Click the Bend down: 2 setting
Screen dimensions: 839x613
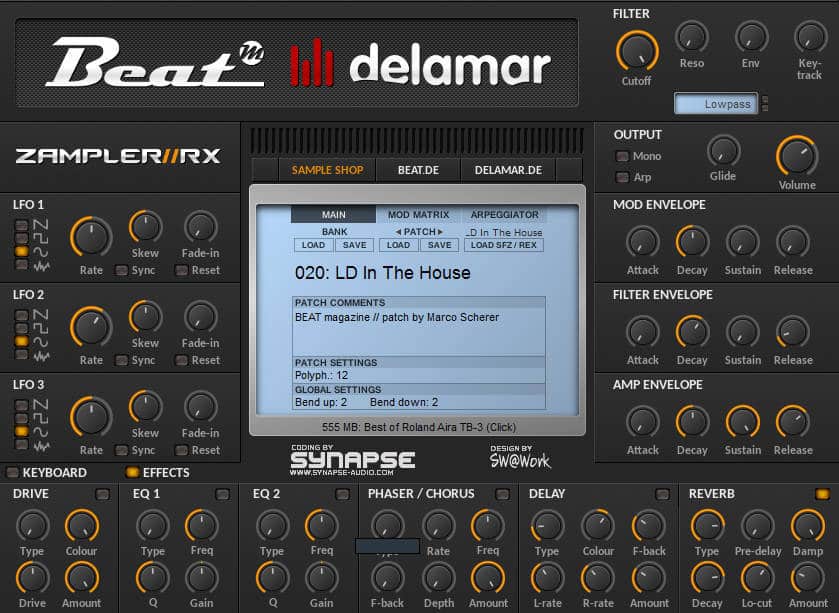[404, 402]
